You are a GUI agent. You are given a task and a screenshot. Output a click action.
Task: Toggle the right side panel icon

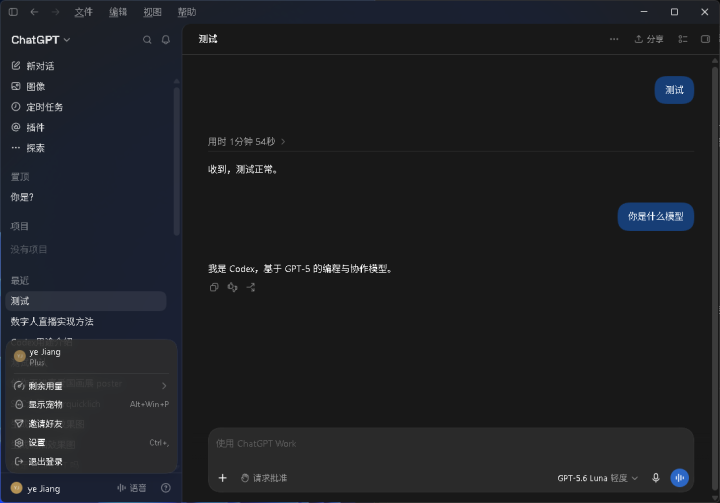click(x=705, y=39)
